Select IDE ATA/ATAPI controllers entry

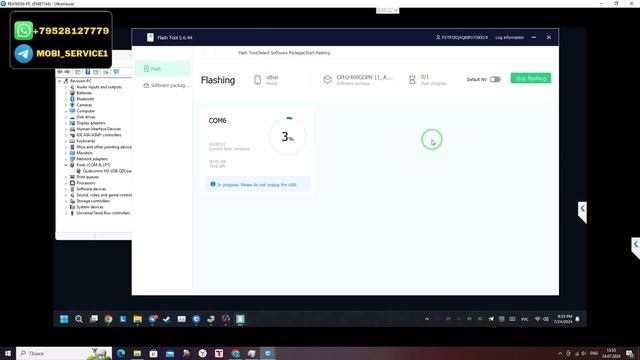point(99,135)
